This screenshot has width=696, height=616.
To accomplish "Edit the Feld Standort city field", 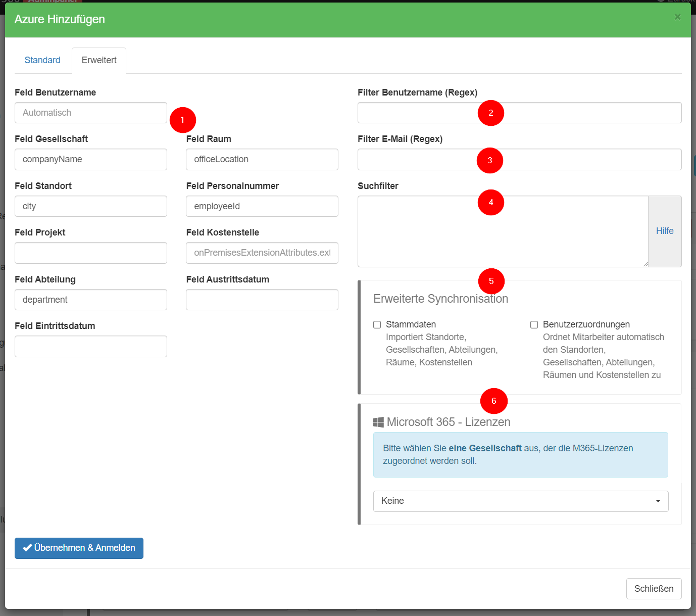I will tap(91, 206).
